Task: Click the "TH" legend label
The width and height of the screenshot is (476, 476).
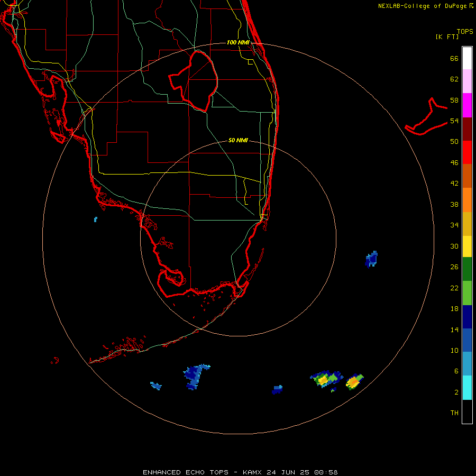Action: [x=454, y=413]
